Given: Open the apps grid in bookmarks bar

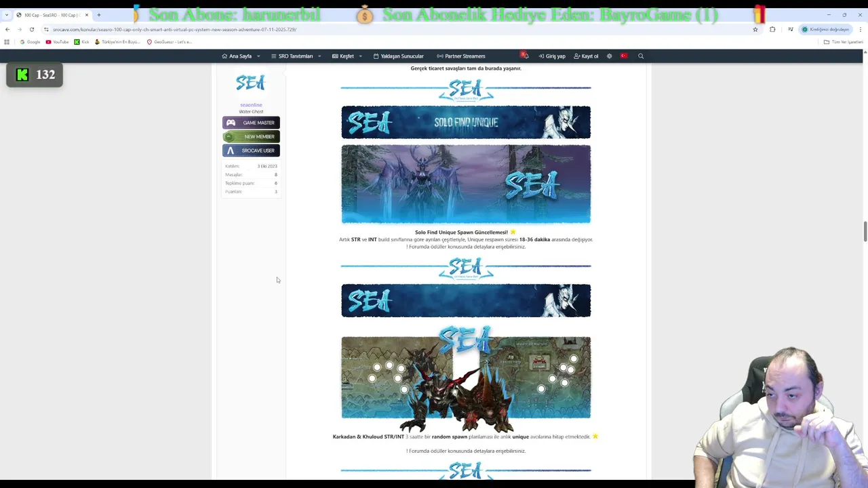Looking at the screenshot, I should coord(7,42).
